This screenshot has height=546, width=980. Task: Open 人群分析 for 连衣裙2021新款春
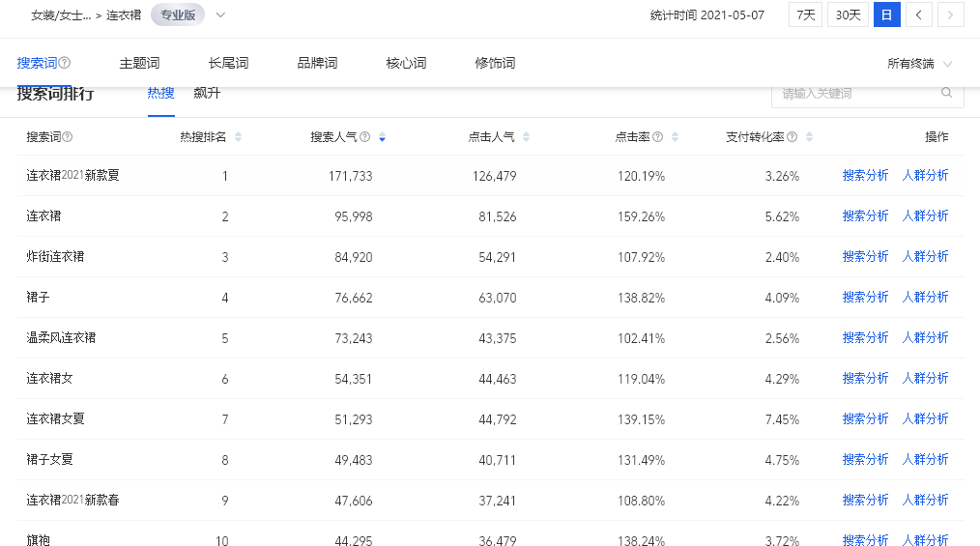coord(926,501)
